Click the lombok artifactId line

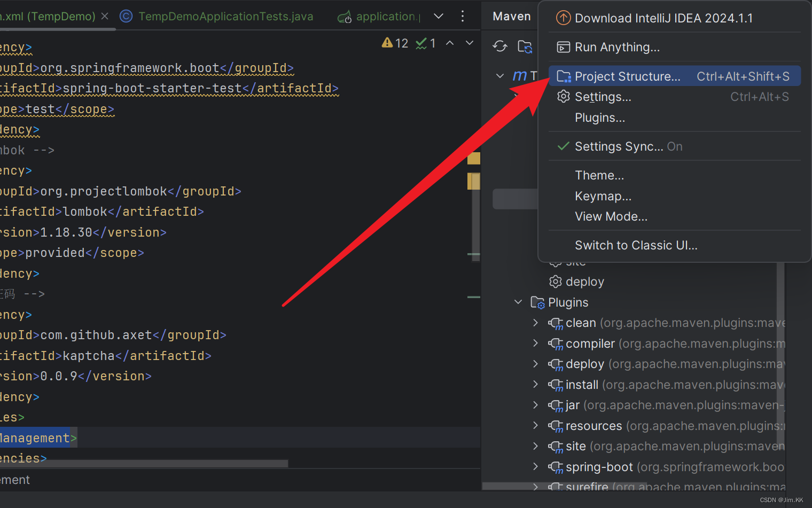pos(102,212)
